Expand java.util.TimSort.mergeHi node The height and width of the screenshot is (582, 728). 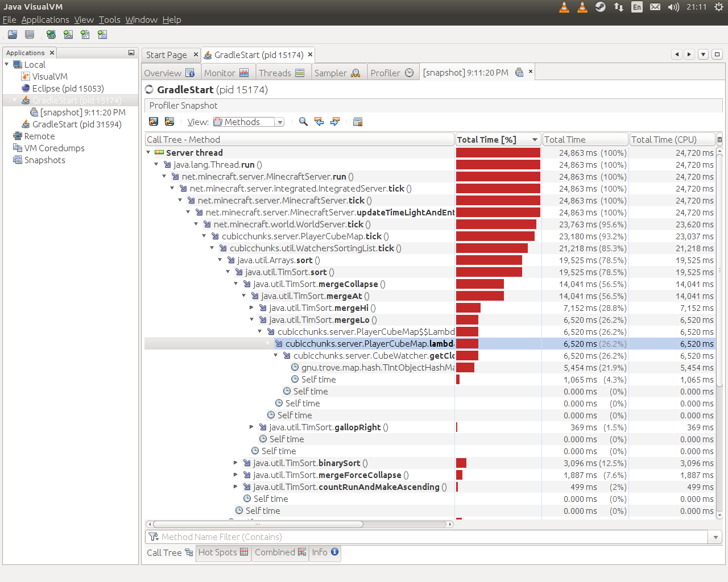coord(251,307)
